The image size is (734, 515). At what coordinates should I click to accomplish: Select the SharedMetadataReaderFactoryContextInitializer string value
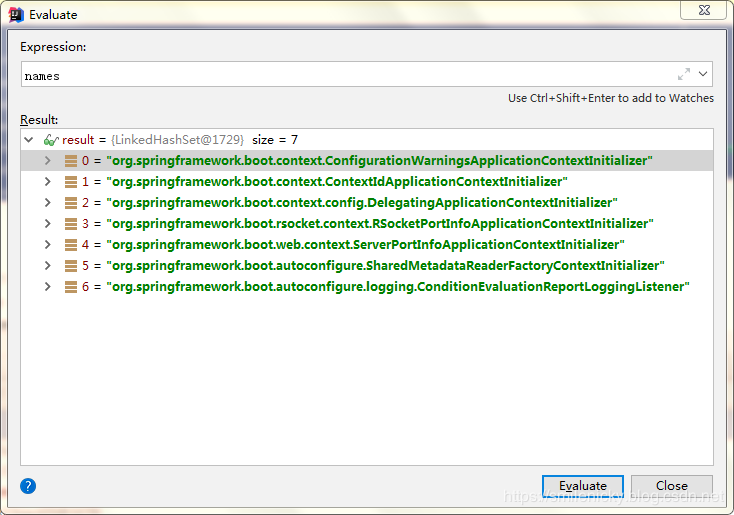386,265
